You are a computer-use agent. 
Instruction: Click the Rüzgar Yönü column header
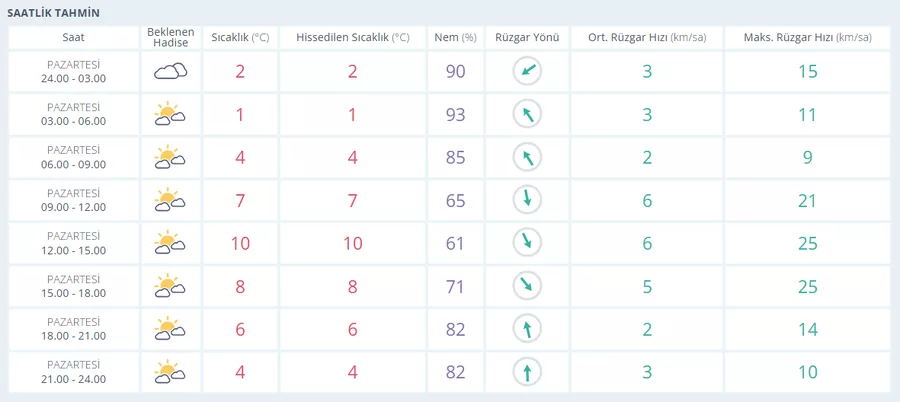tap(526, 37)
